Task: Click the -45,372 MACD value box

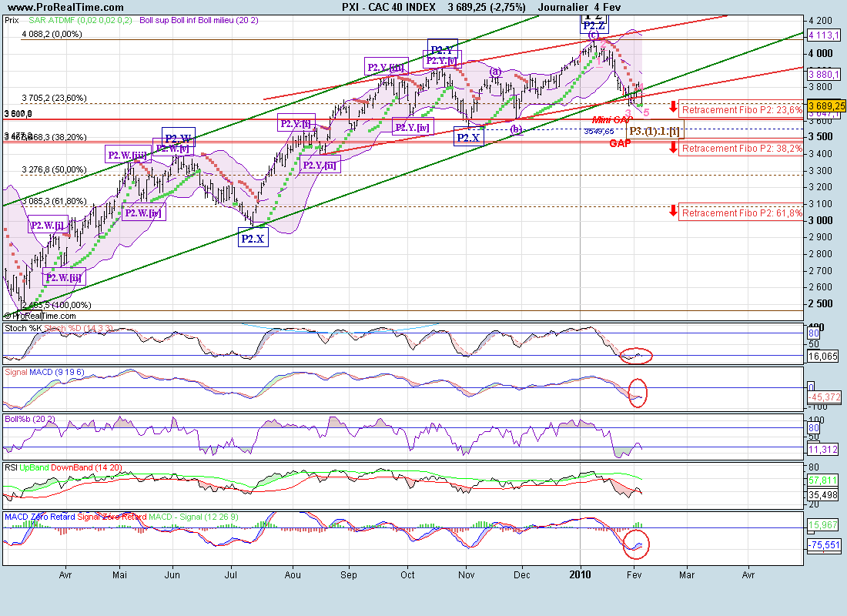Action: click(824, 397)
